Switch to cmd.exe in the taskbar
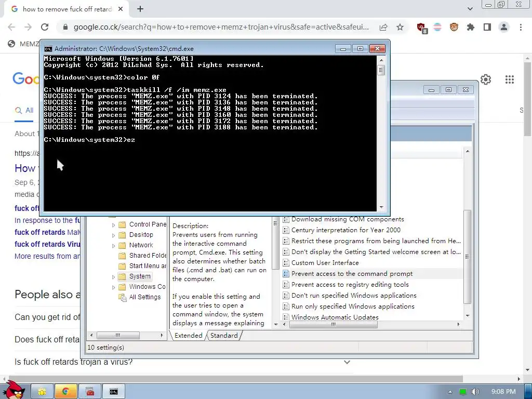Screen dimensions: 532x399 114,392
